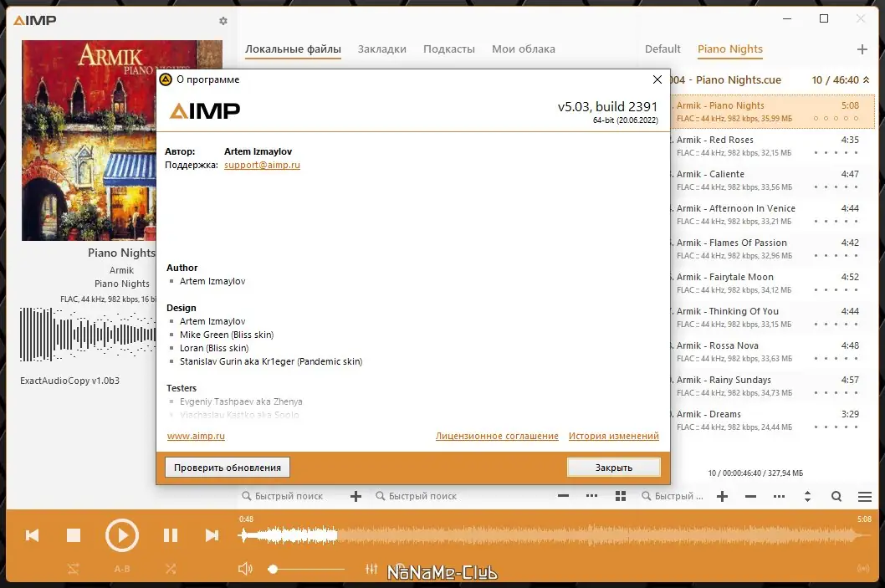
Task: Collapse the Piano Nights.cue group chevron
Action: coord(867,80)
